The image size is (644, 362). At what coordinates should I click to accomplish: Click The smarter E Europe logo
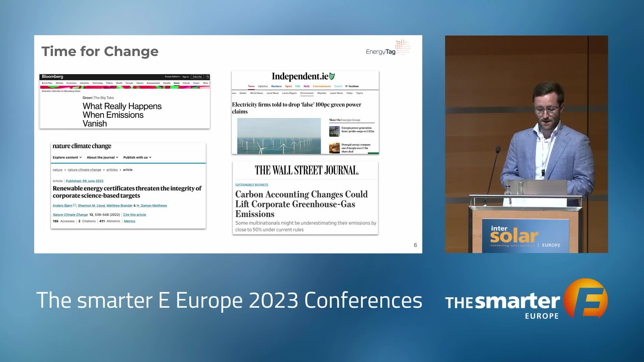(x=527, y=299)
